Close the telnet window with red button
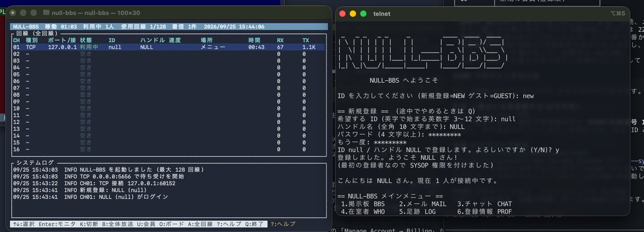The image size is (644, 232). pos(342,13)
